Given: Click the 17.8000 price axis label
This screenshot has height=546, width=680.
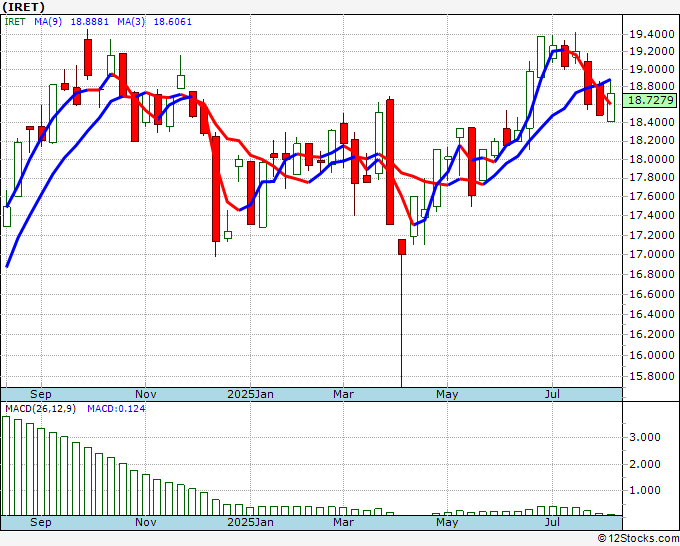Looking at the screenshot, I should tap(652, 177).
